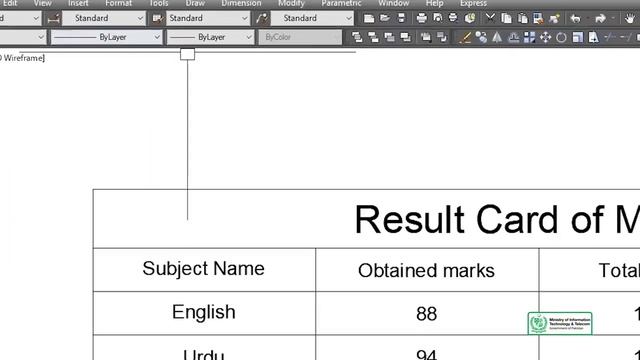Open the Format menu
This screenshot has height=360, width=640.
(x=118, y=3)
